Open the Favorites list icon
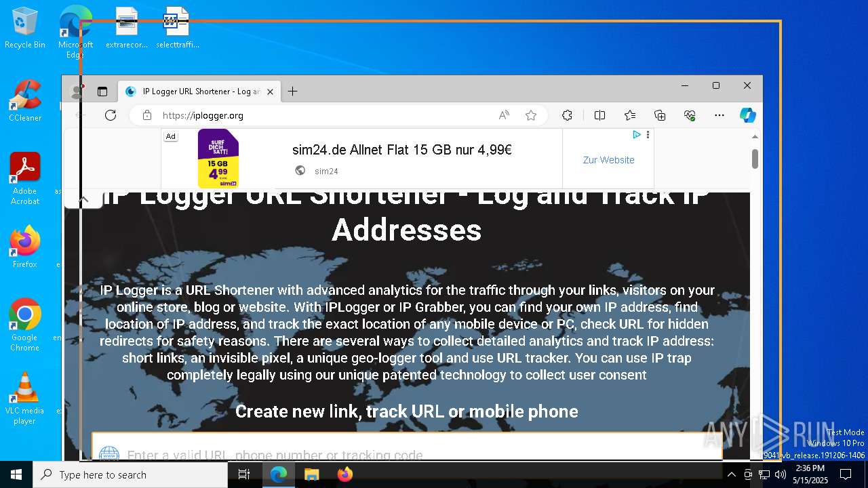 tap(630, 115)
